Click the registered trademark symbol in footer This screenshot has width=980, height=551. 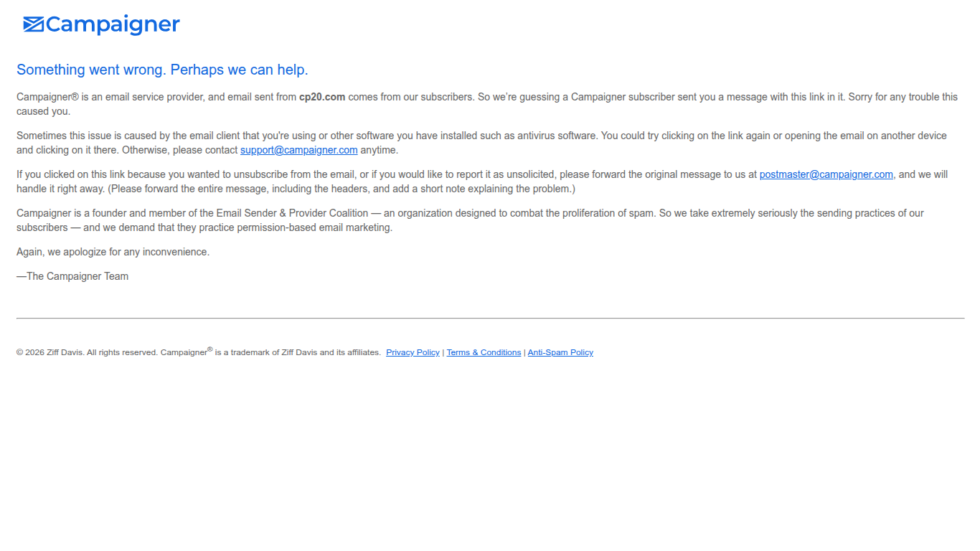[x=210, y=349]
